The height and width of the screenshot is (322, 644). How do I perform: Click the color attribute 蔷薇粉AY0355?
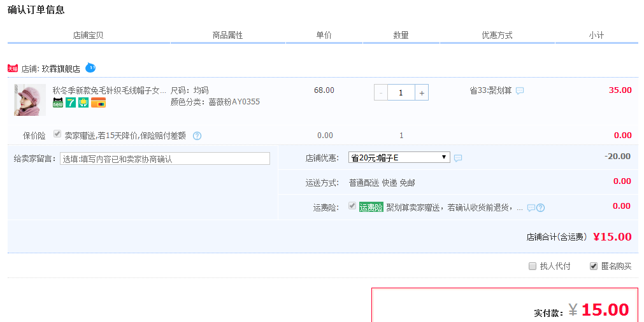coord(234,102)
